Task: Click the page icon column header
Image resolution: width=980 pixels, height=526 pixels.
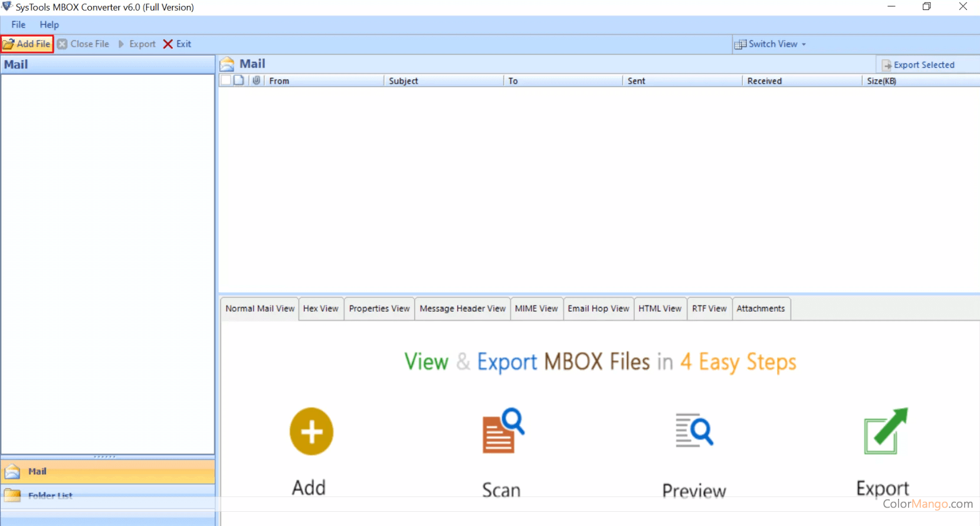Action: 239,80
